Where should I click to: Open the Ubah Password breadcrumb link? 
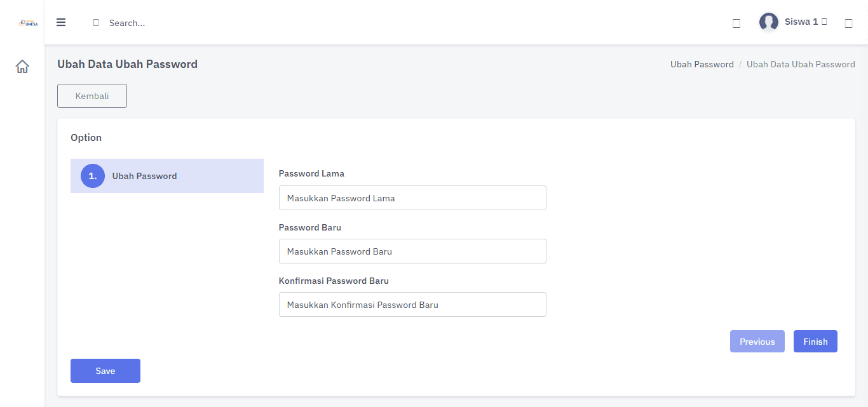pos(702,64)
